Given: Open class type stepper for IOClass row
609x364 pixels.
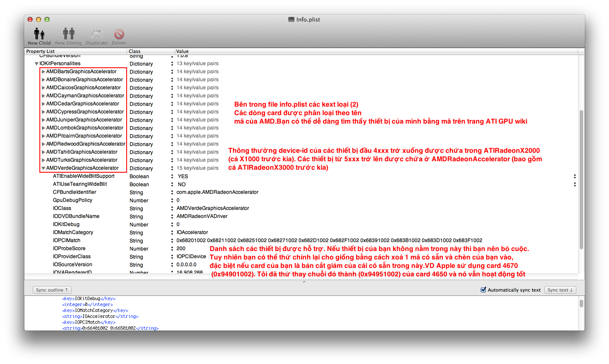Looking at the screenshot, I should point(172,208).
